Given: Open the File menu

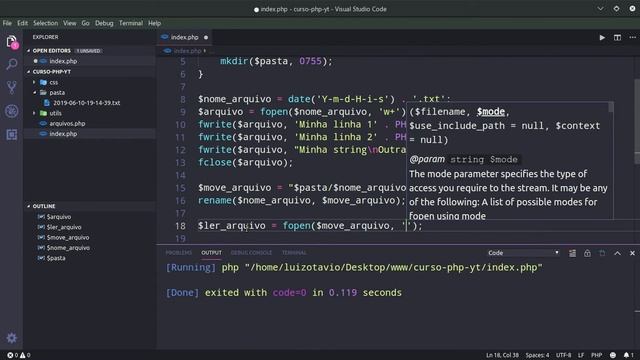Looking at the screenshot, I should click(x=7, y=23).
